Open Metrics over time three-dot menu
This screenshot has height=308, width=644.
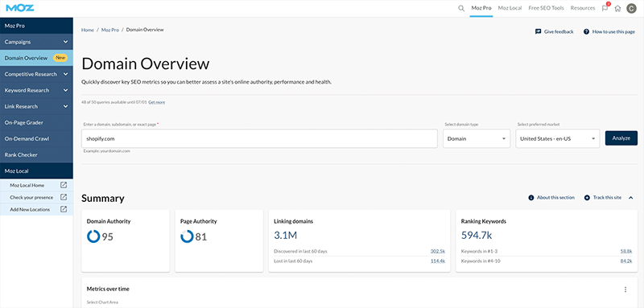(625, 290)
